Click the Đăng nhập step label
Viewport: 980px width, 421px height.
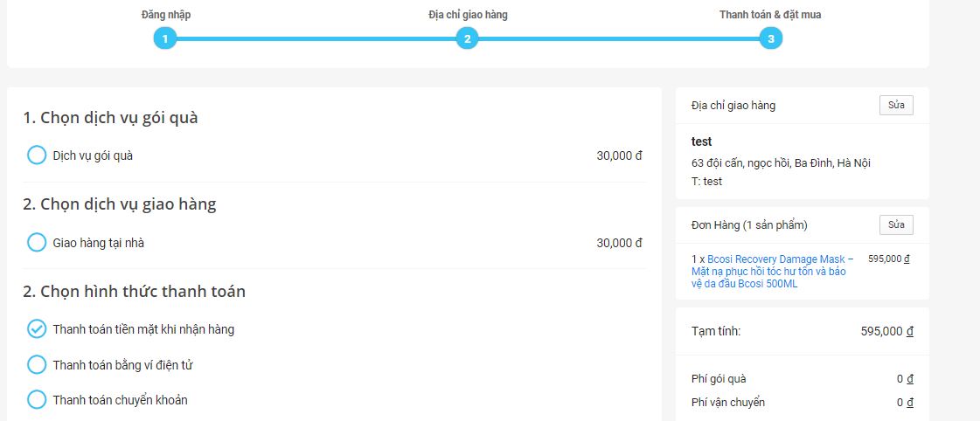(x=165, y=15)
